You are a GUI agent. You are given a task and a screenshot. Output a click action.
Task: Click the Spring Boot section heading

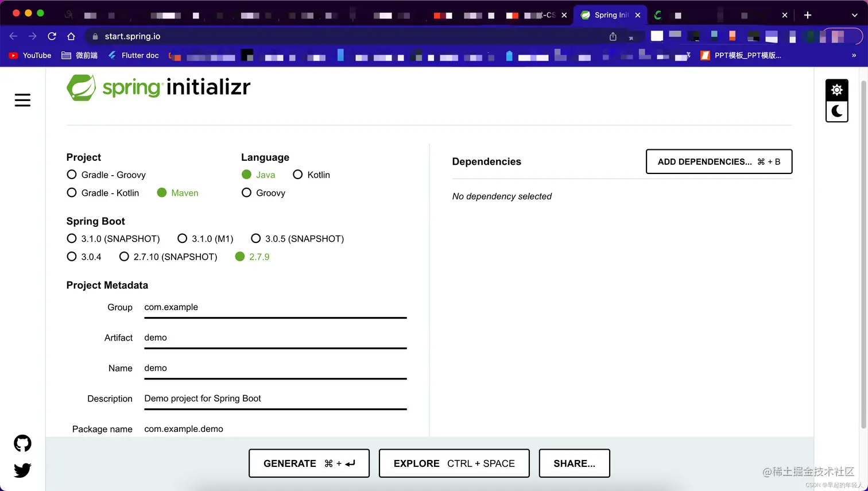tap(95, 222)
